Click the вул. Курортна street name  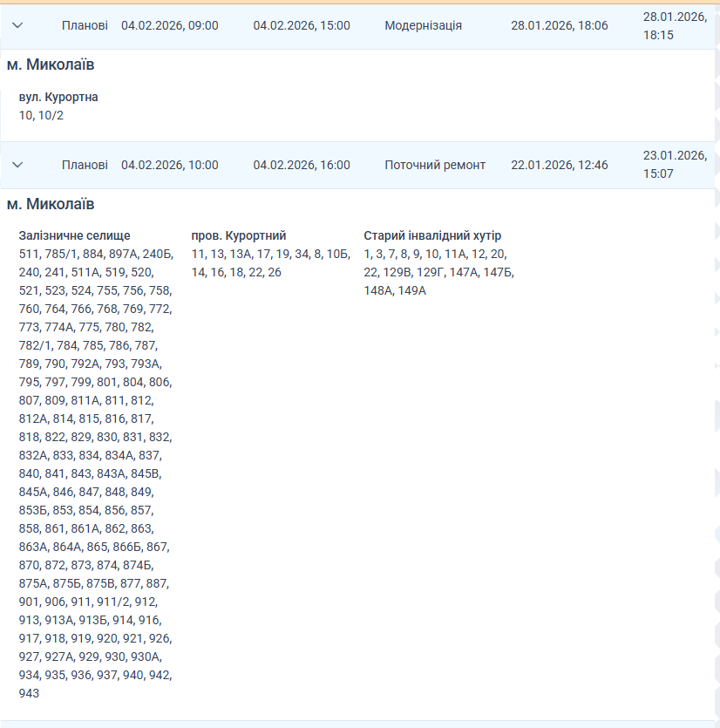(x=58, y=97)
